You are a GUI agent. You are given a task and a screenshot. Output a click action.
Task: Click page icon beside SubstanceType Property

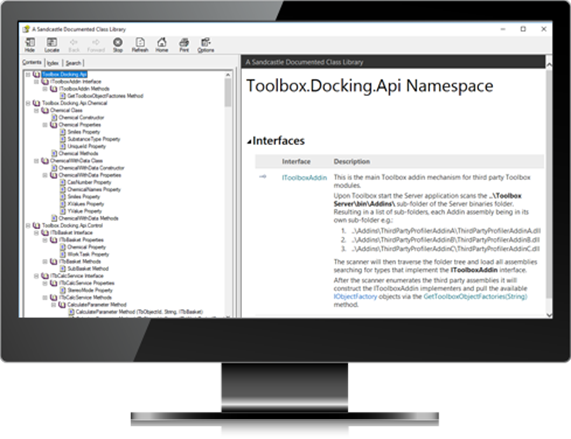pos(63,139)
